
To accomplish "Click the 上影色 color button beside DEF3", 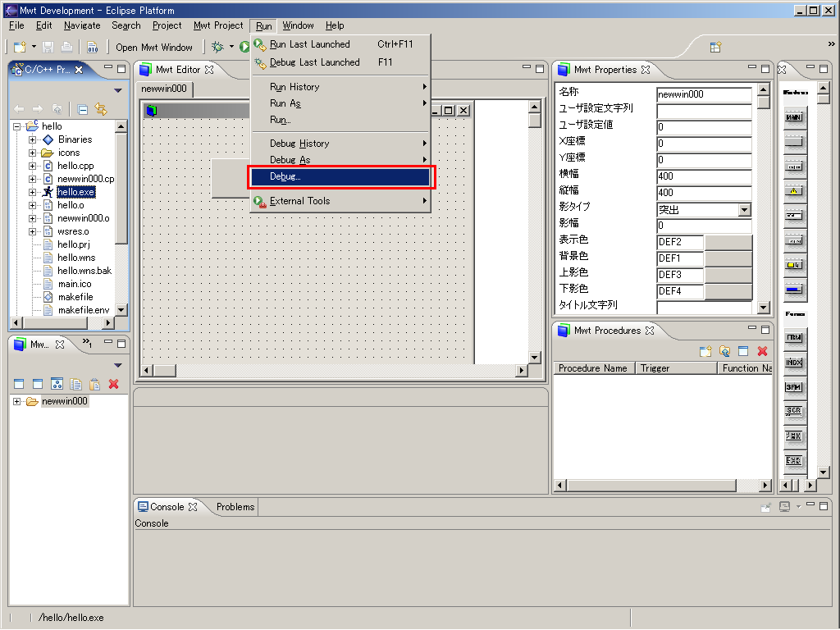I will (x=728, y=275).
